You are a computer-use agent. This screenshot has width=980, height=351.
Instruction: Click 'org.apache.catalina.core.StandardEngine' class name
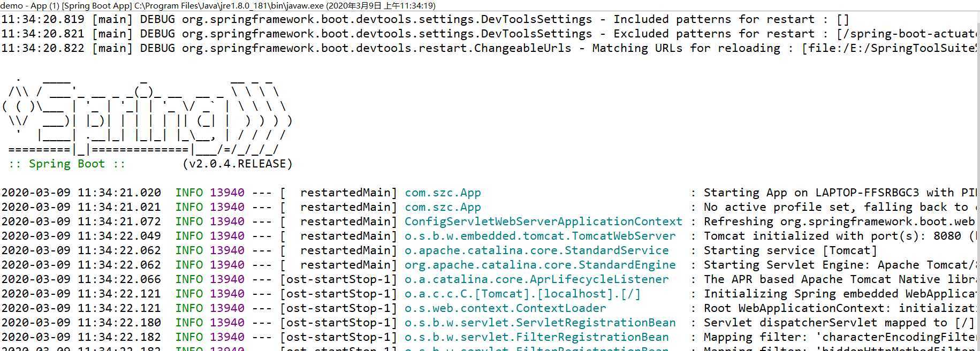point(540,265)
